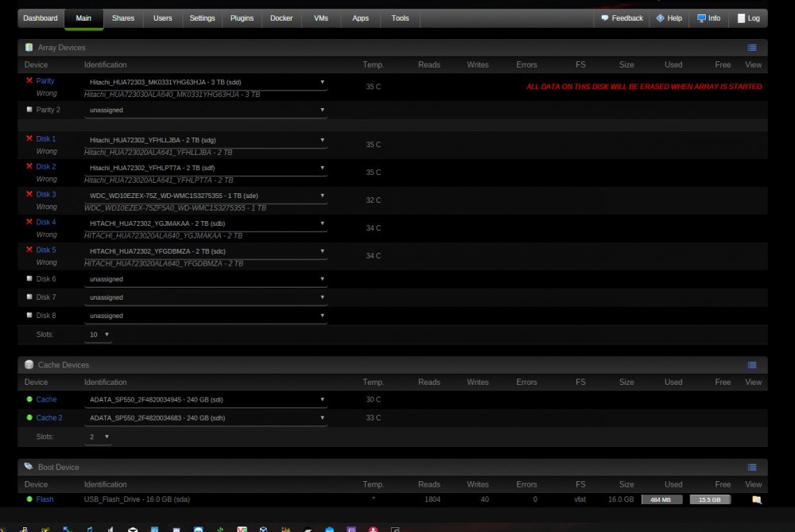Select the Main tab
Image resolution: width=795 pixels, height=532 pixels.
coord(83,18)
